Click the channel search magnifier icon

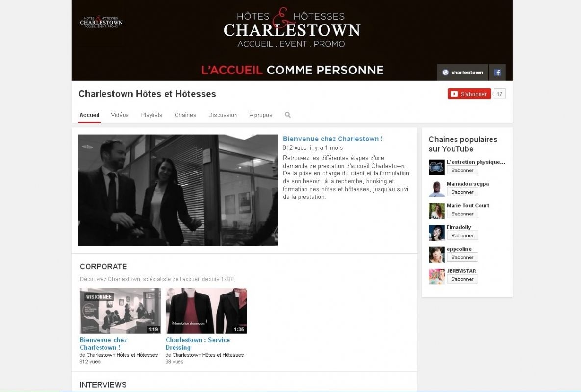(287, 115)
